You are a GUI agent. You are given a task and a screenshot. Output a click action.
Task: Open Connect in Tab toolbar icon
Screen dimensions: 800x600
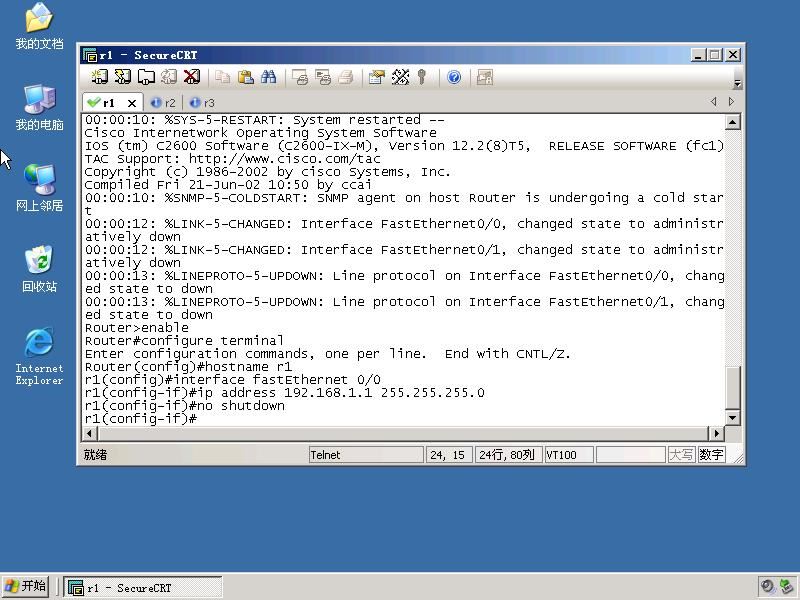[146, 77]
